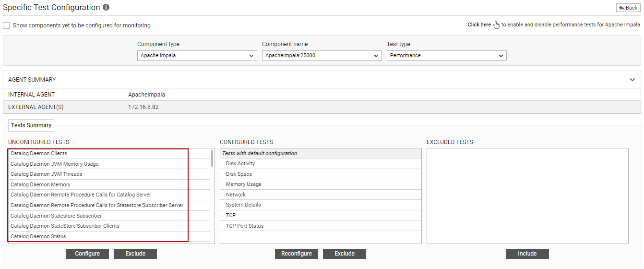This screenshot has width=644, height=269.
Task: Select Catalog Daemon Clients test
Action: pos(109,154)
